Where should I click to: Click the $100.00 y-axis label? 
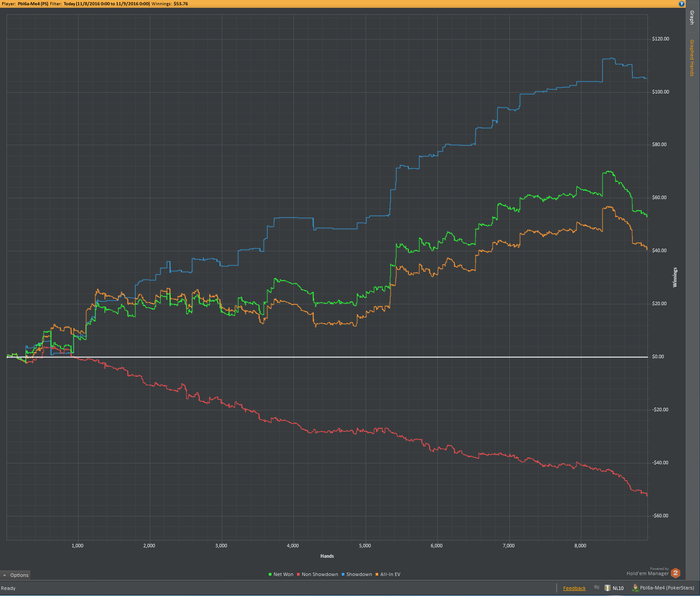(660, 92)
